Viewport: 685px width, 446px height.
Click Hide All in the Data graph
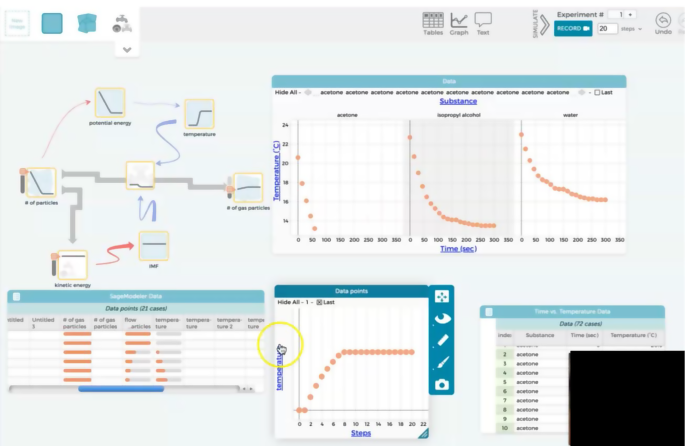point(286,93)
